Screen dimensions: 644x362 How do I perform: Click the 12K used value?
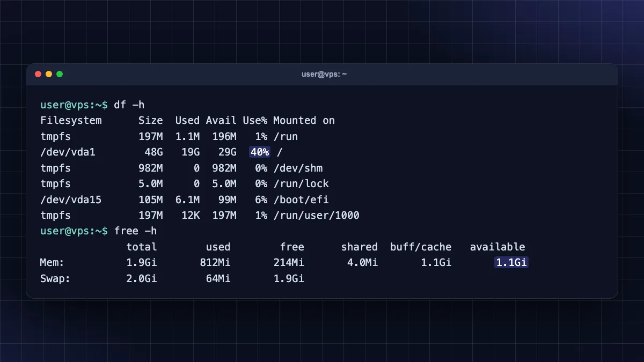191,216
